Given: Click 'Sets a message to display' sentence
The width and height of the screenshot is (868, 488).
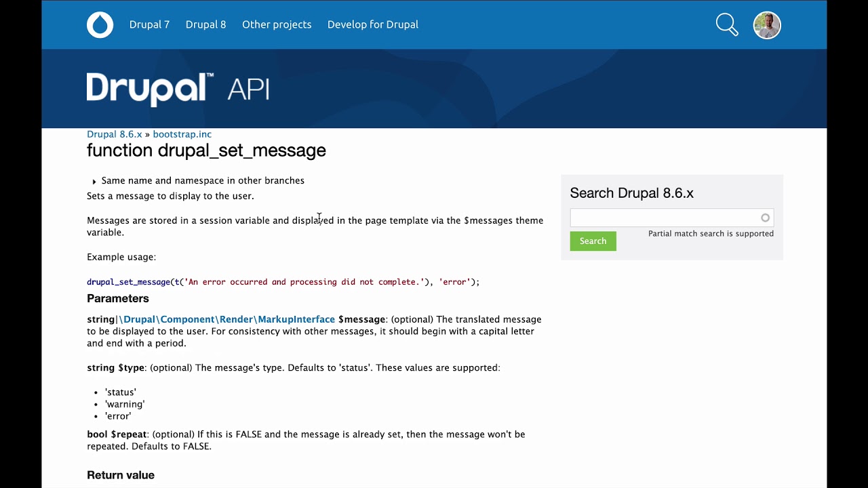Looking at the screenshot, I should click(x=170, y=196).
